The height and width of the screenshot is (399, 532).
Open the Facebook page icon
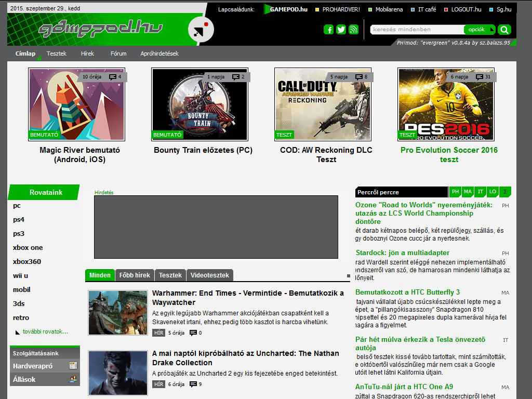coord(328,30)
